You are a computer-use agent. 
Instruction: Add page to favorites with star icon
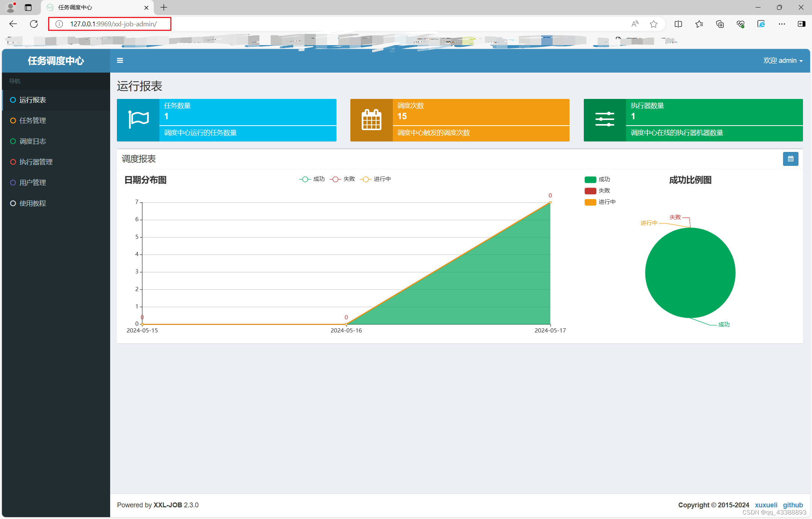[654, 24]
